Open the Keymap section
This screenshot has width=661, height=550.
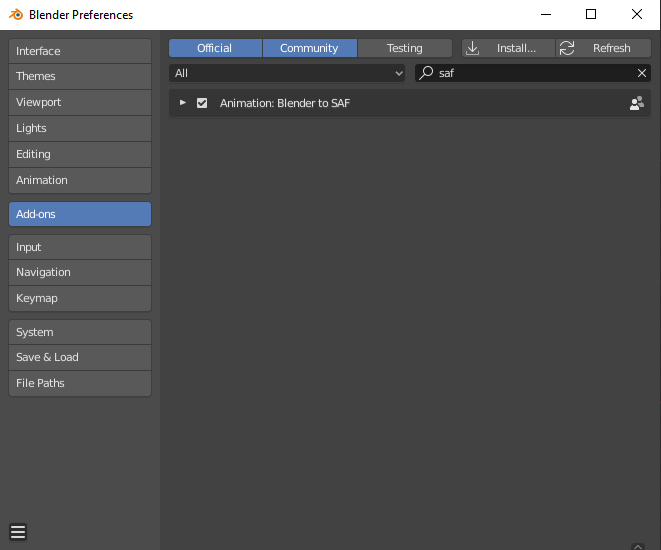80,298
